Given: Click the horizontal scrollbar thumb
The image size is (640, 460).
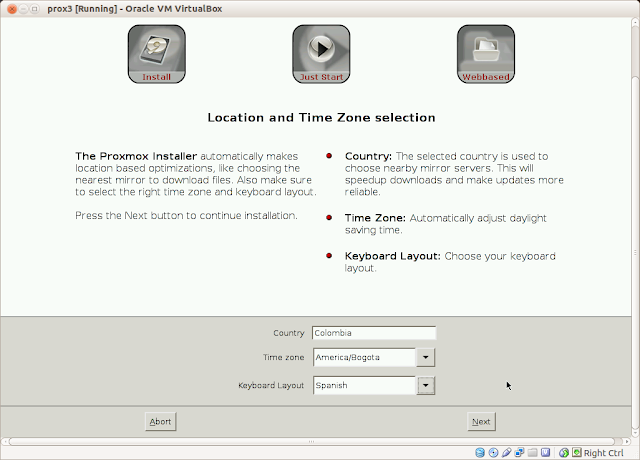Looking at the screenshot, I should coord(311,441).
